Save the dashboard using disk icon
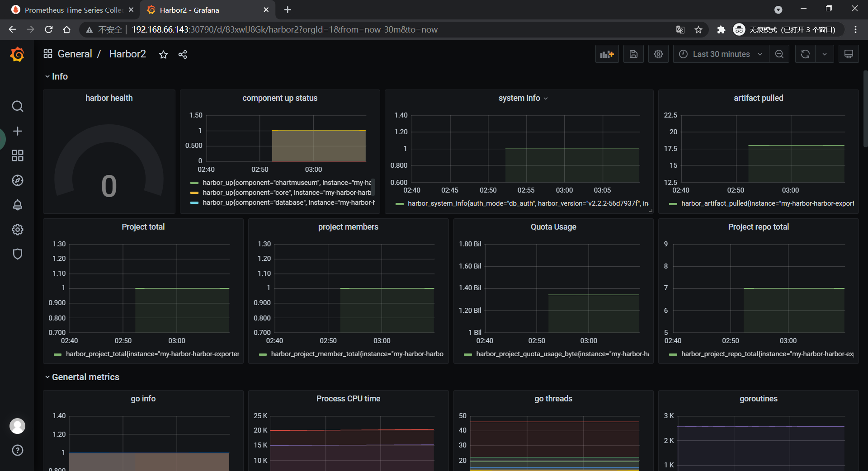 (633, 54)
